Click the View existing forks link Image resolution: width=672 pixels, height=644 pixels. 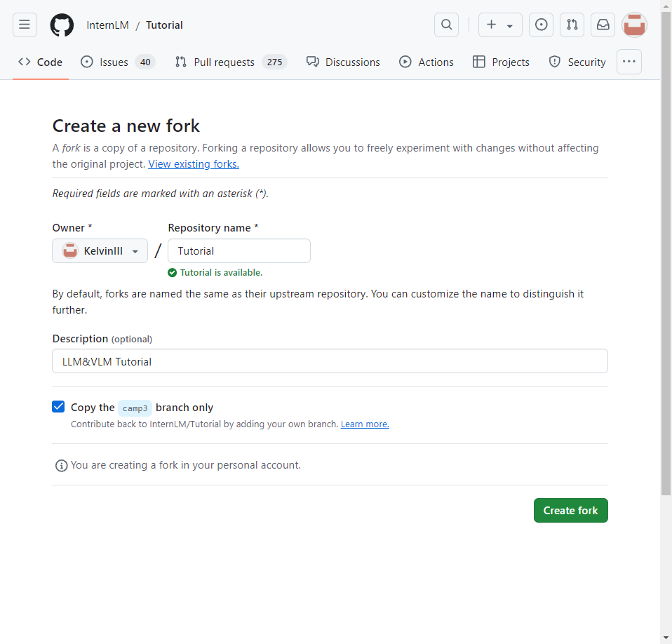coord(194,164)
